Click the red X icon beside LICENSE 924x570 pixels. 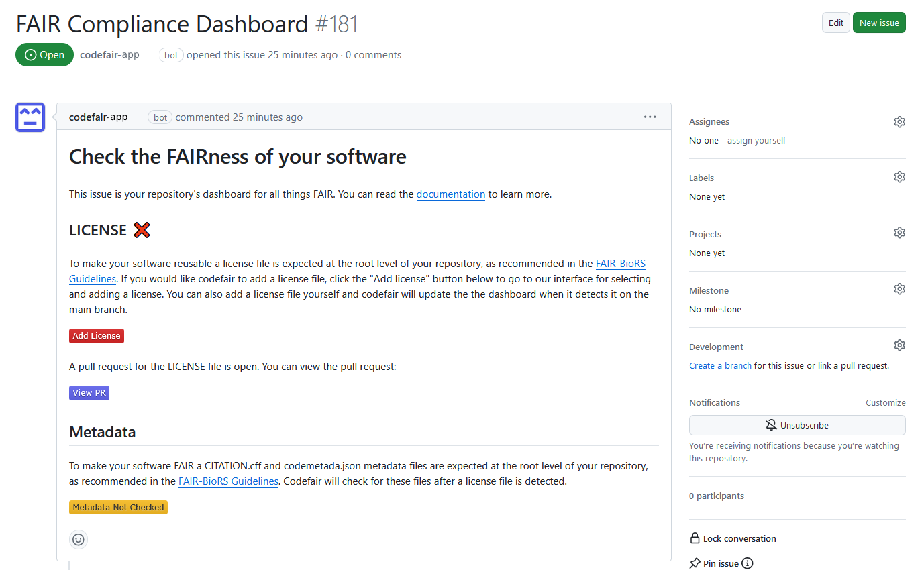[142, 231]
